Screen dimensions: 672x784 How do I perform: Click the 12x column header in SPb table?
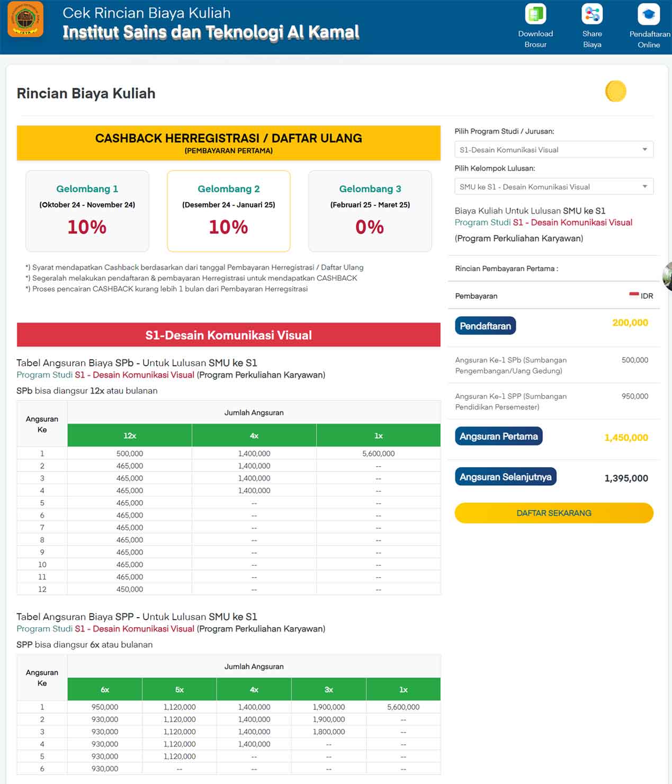coord(130,435)
